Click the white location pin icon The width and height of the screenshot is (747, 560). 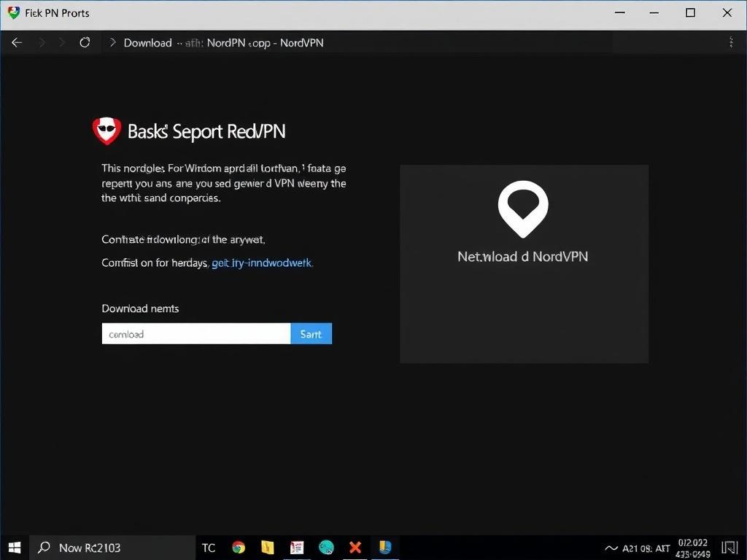click(523, 209)
